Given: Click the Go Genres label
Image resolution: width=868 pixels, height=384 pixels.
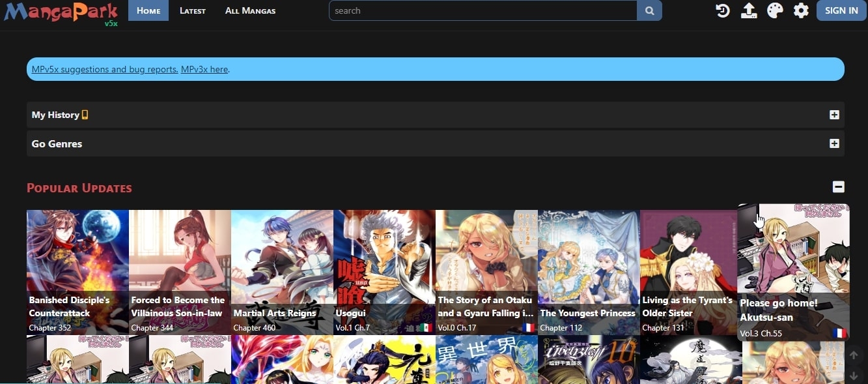Looking at the screenshot, I should click(57, 143).
